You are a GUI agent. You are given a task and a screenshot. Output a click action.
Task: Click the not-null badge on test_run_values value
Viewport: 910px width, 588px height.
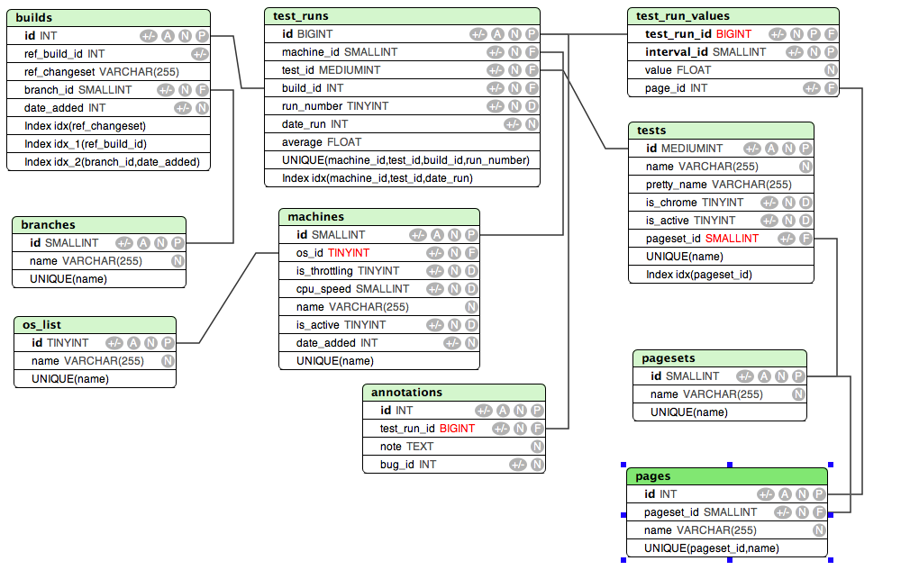pyautogui.click(x=831, y=70)
